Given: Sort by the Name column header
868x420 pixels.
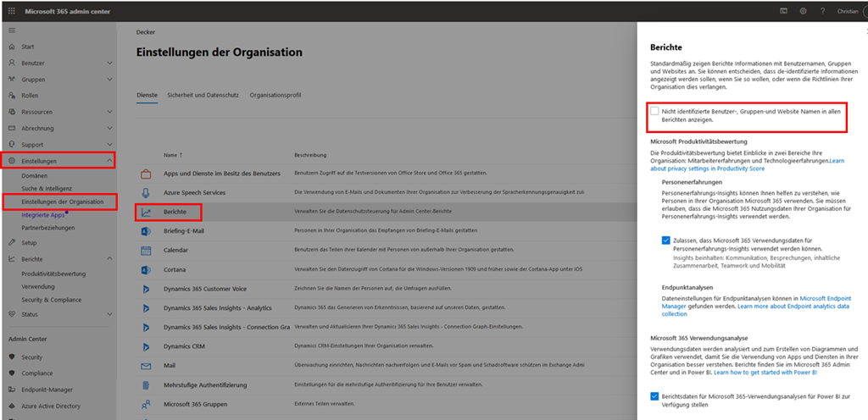Looking at the screenshot, I should point(173,155).
